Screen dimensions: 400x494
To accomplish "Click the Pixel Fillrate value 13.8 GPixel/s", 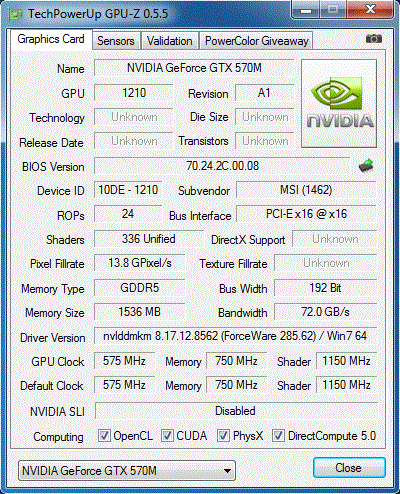I will pyautogui.click(x=140, y=263).
